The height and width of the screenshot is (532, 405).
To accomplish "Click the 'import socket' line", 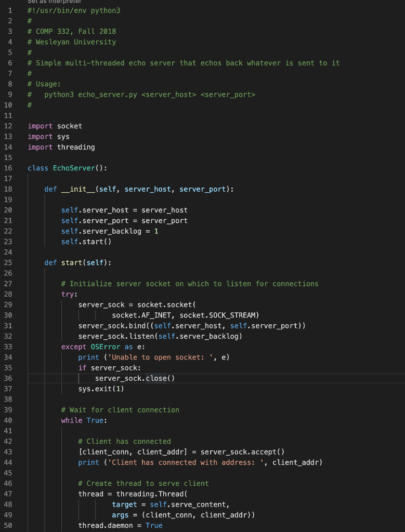I will click(x=55, y=126).
